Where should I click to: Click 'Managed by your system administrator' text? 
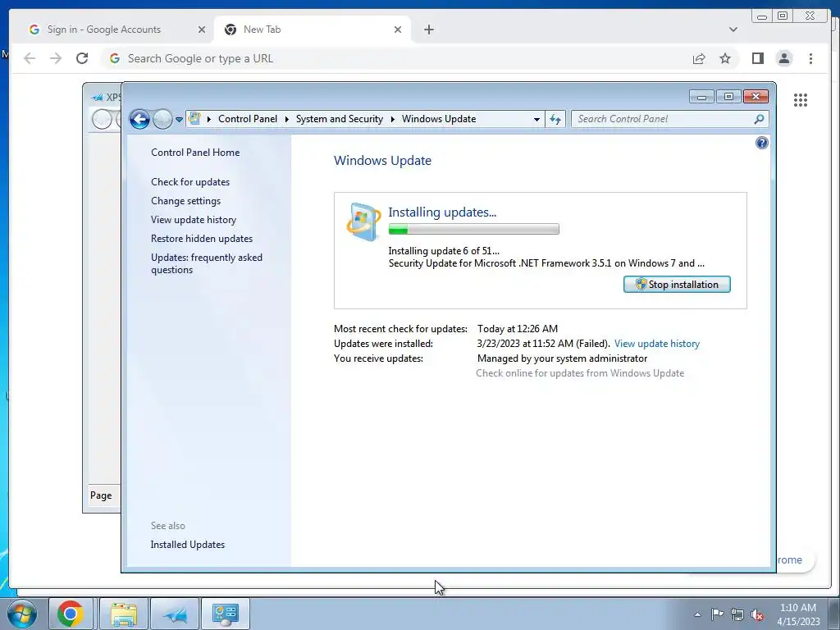pyautogui.click(x=562, y=358)
